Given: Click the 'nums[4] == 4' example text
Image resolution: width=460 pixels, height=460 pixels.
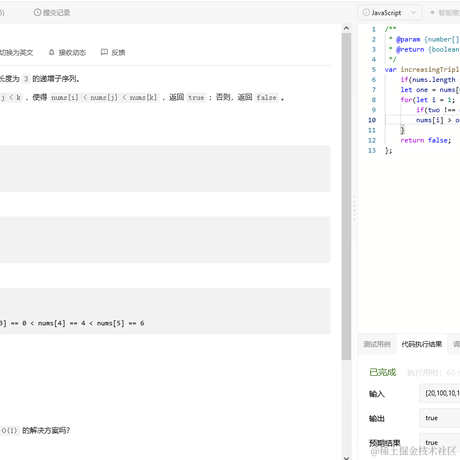Looking at the screenshot, I should point(62,323).
